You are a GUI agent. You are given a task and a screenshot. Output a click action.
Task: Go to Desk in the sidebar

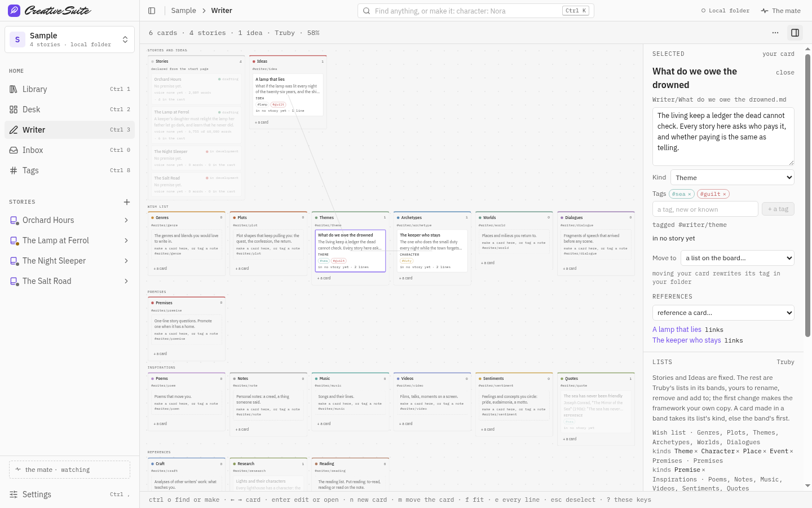[x=69, y=110]
